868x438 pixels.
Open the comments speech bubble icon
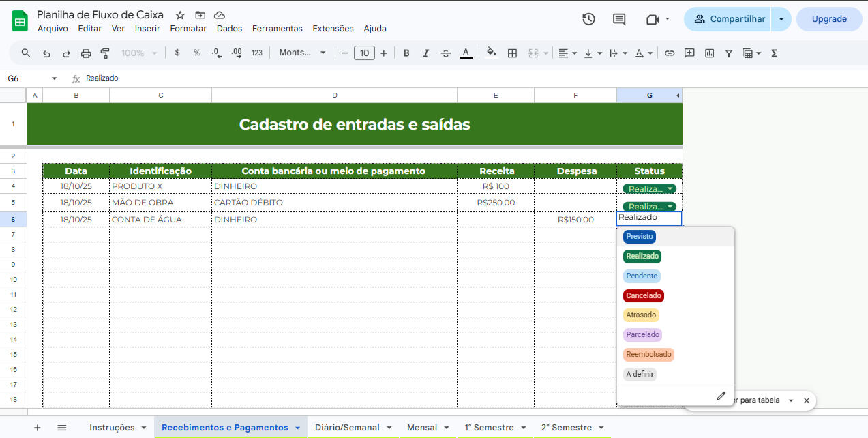[x=619, y=19]
